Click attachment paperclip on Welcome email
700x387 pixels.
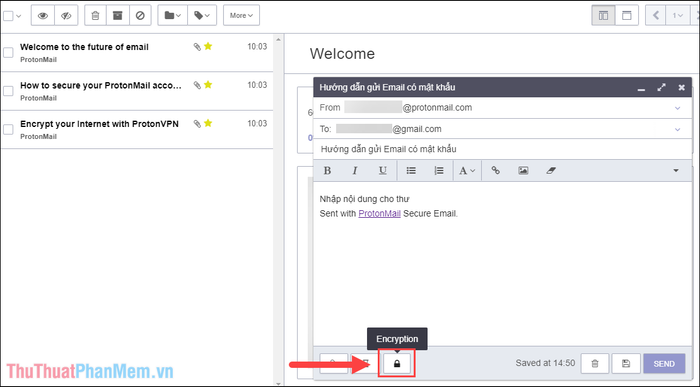pos(197,47)
